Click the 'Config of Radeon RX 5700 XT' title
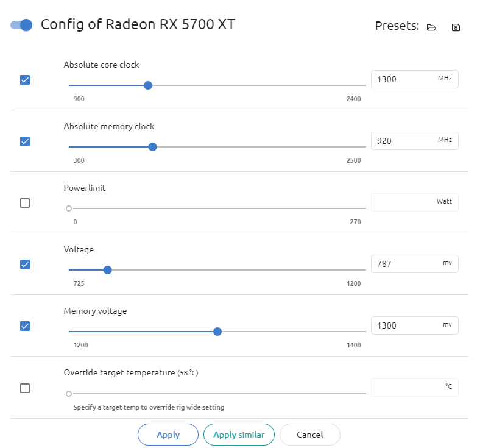Viewport: 480px width, 448px height. [x=138, y=24]
